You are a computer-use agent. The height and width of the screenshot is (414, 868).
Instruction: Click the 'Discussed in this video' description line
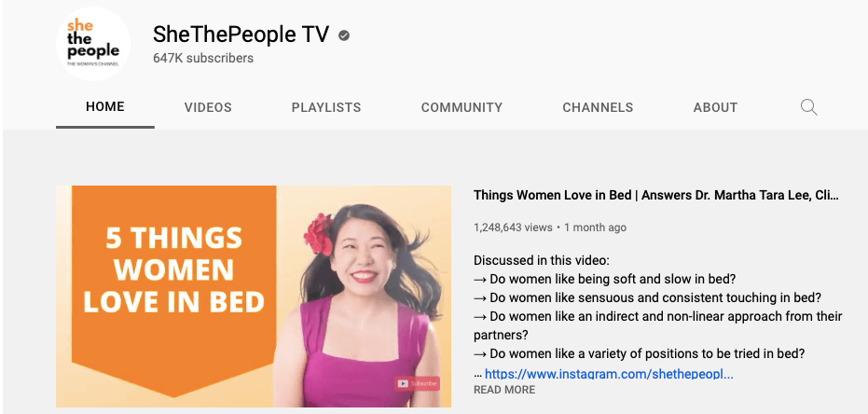point(541,260)
